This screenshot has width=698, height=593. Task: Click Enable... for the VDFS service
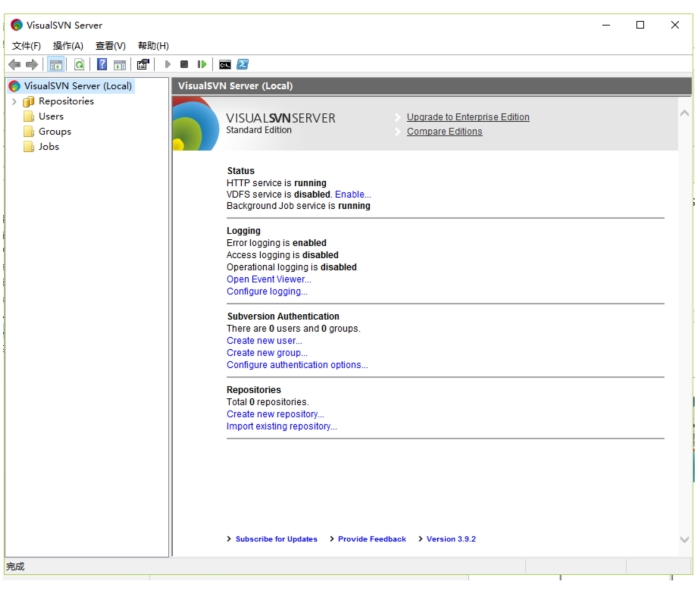(x=353, y=195)
